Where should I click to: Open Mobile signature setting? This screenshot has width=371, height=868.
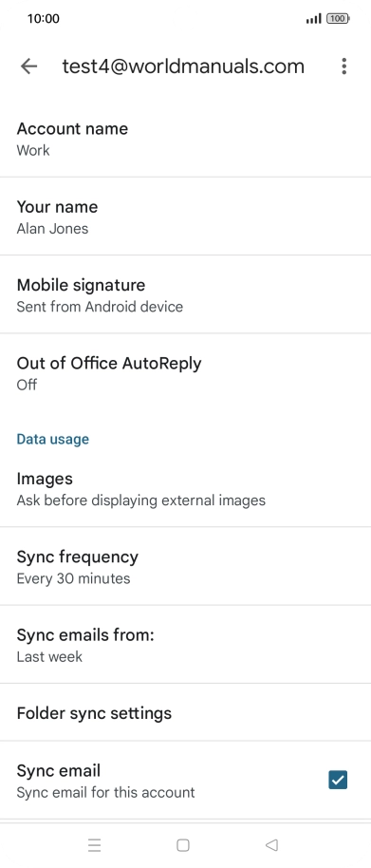[x=185, y=294]
